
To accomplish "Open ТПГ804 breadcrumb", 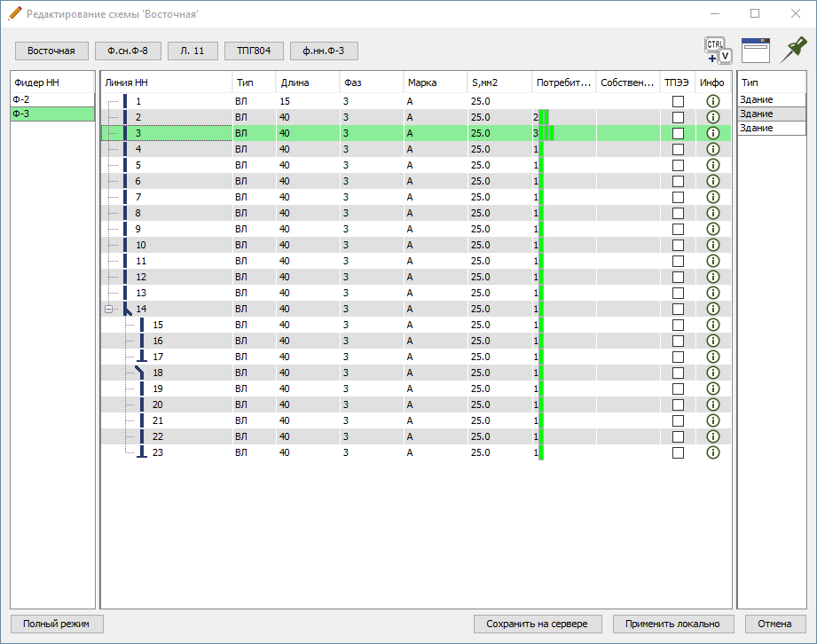I will click(x=254, y=51).
